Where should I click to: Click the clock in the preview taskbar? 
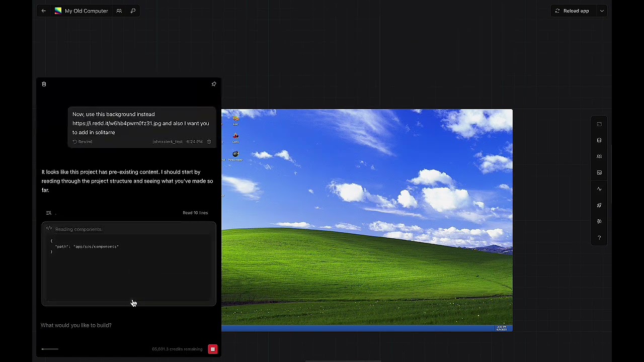pos(502,328)
